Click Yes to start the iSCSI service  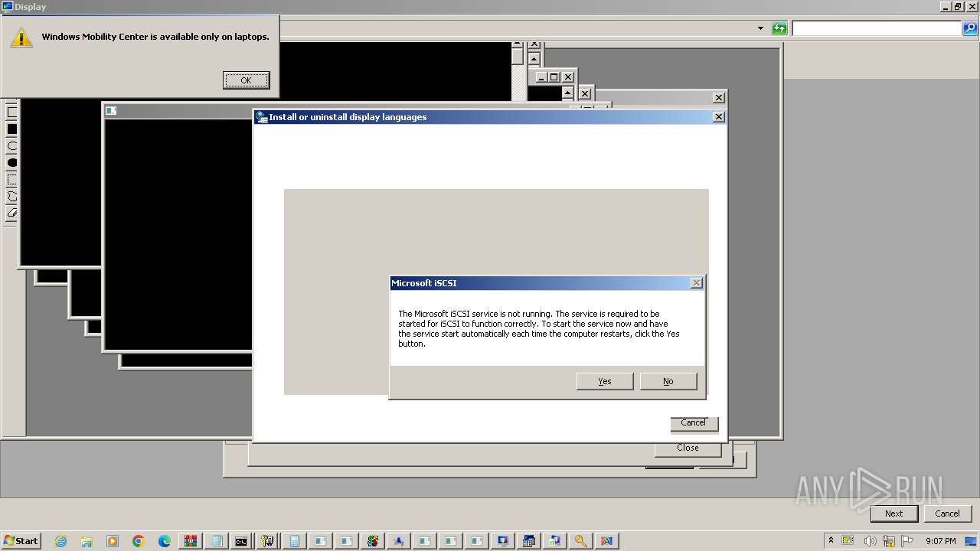[605, 381]
